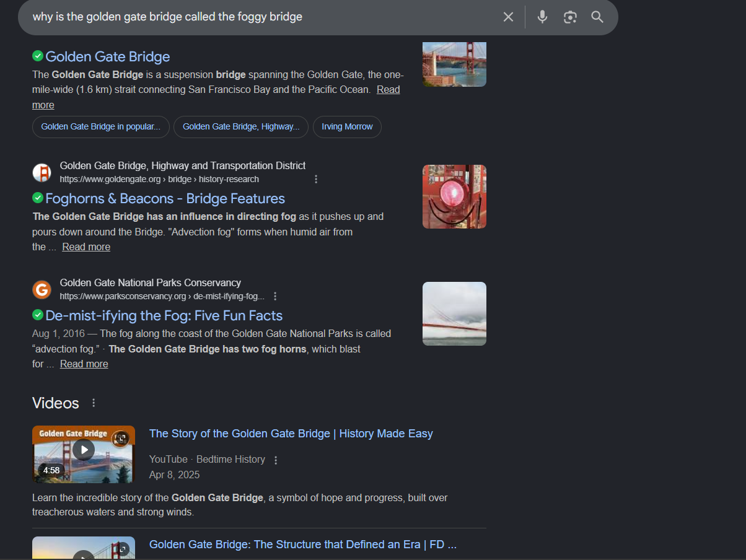Viewport: 746px width, 560px height.
Task: Select the 'Golden Gate Bridge in popular...' chip
Action: coord(100,126)
